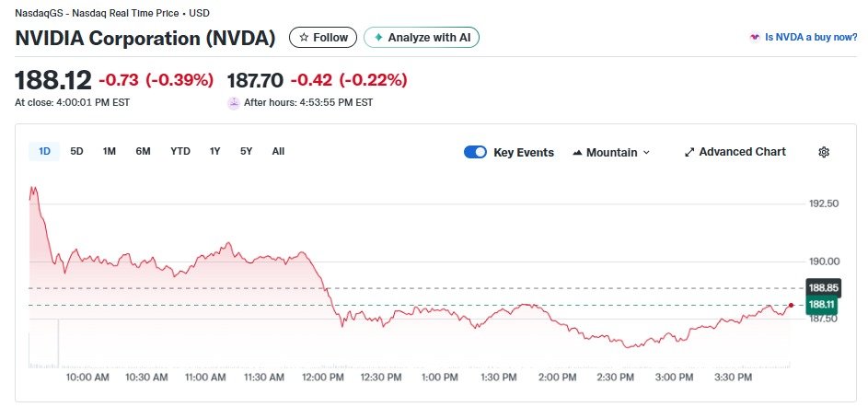The width and height of the screenshot is (868, 407).
Task: Click the expand arrows icon for Advanced Chart
Action: click(689, 152)
